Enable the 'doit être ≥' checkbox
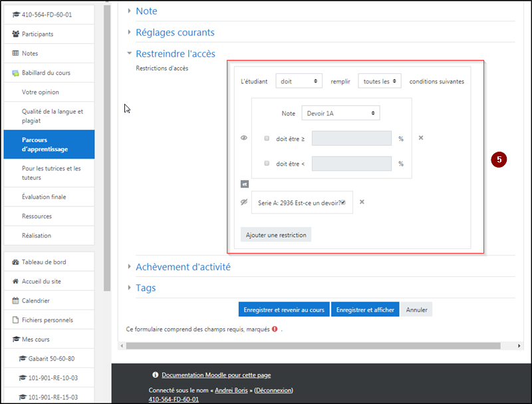The width and height of the screenshot is (532, 404). pyautogui.click(x=267, y=138)
